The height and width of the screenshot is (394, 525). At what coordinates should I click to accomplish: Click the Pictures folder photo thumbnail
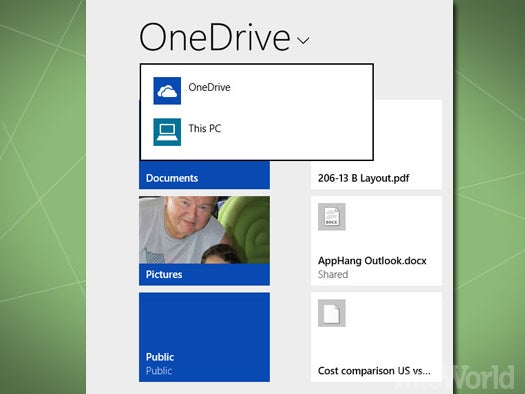click(x=204, y=230)
